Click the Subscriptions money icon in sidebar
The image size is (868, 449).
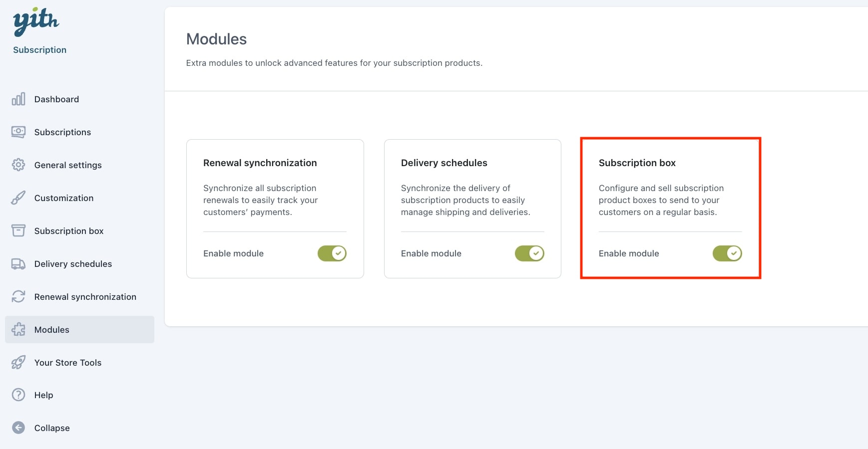(18, 132)
